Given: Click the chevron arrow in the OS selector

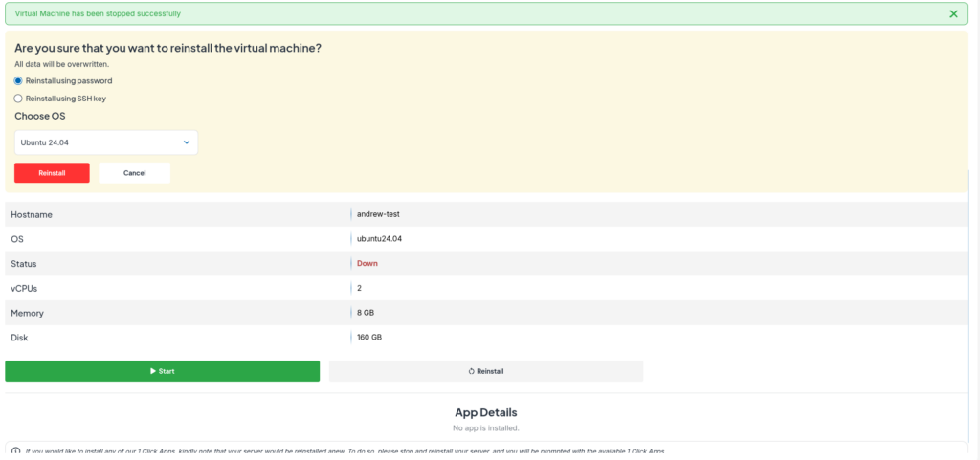Looking at the screenshot, I should click(x=187, y=142).
